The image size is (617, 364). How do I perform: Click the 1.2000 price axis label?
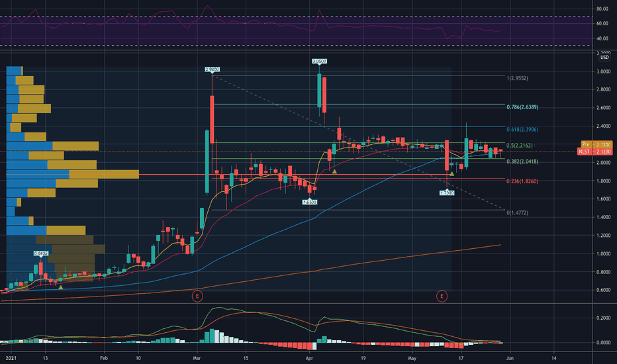(603, 236)
